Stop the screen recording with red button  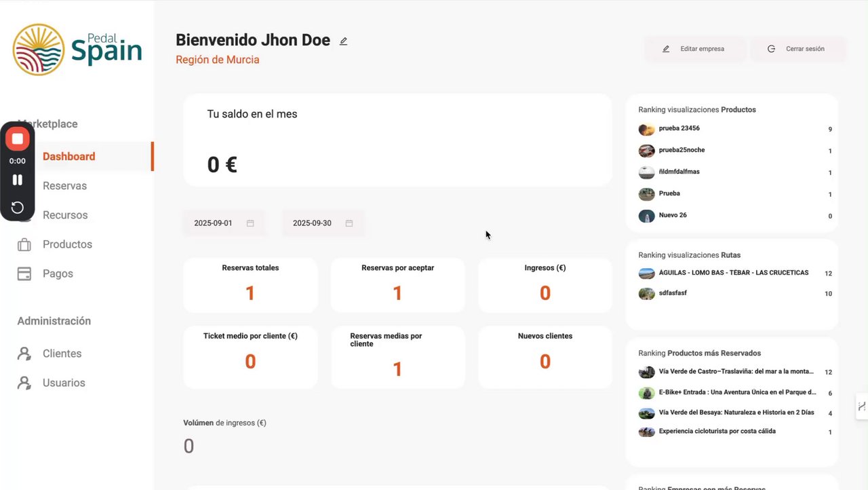tap(18, 139)
